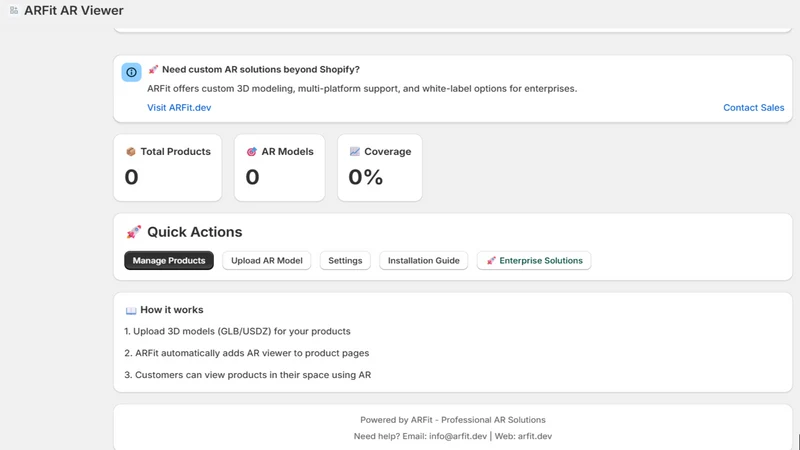The width and height of the screenshot is (800, 450).
Task: Follow the Visit ARFit.dev link
Action: pos(179,108)
